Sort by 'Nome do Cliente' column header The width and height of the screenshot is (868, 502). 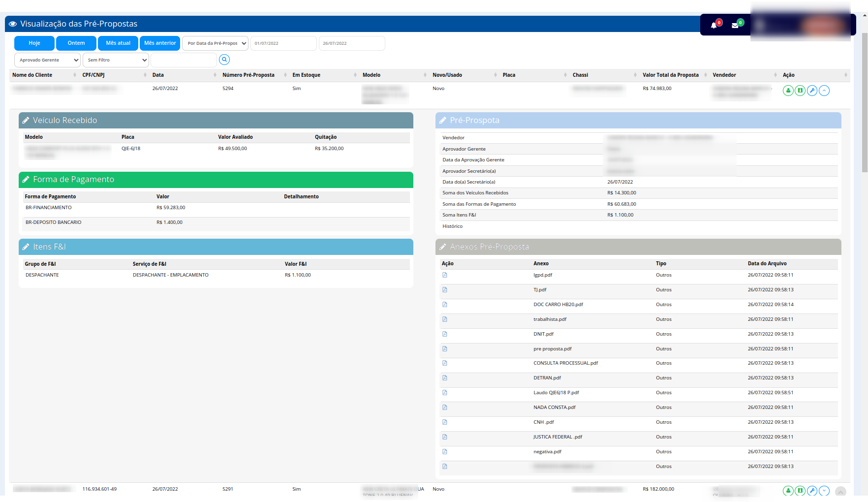click(x=32, y=75)
